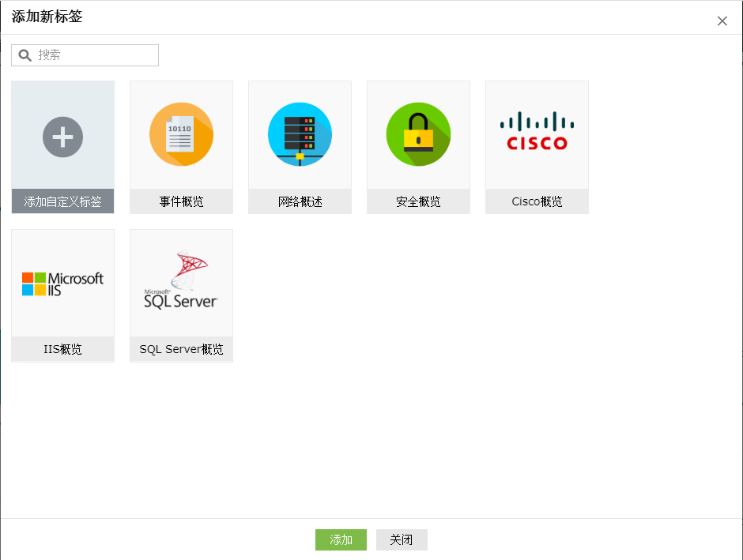Select the 安全概览 padlock icon
The image size is (743, 560).
[418, 134]
